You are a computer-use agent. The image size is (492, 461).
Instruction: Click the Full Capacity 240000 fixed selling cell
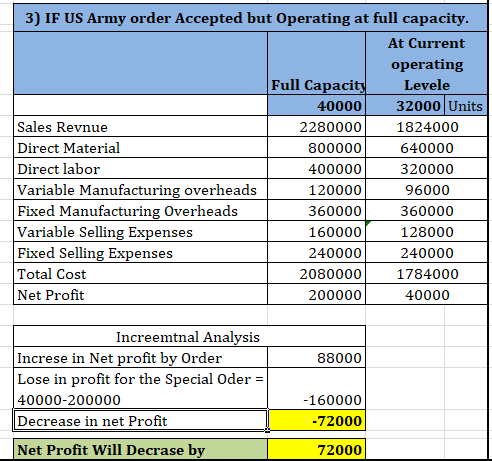316,253
